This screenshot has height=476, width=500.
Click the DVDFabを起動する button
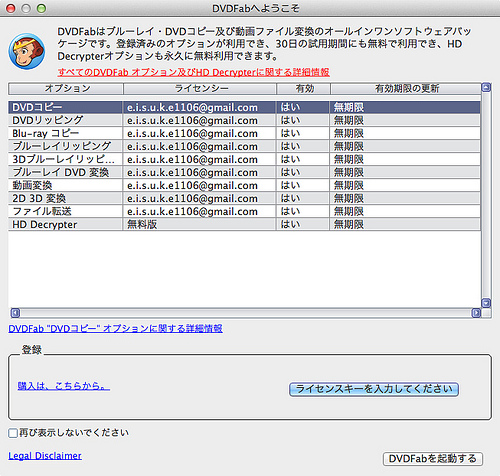click(433, 459)
